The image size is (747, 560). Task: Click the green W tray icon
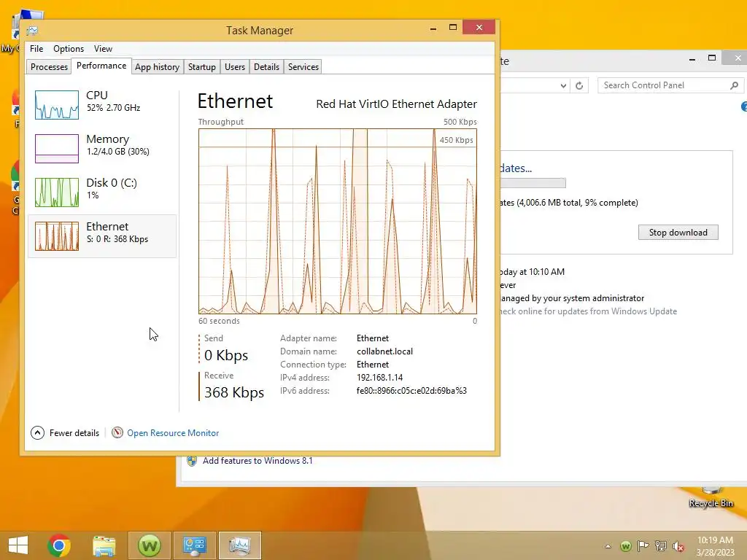(626, 546)
